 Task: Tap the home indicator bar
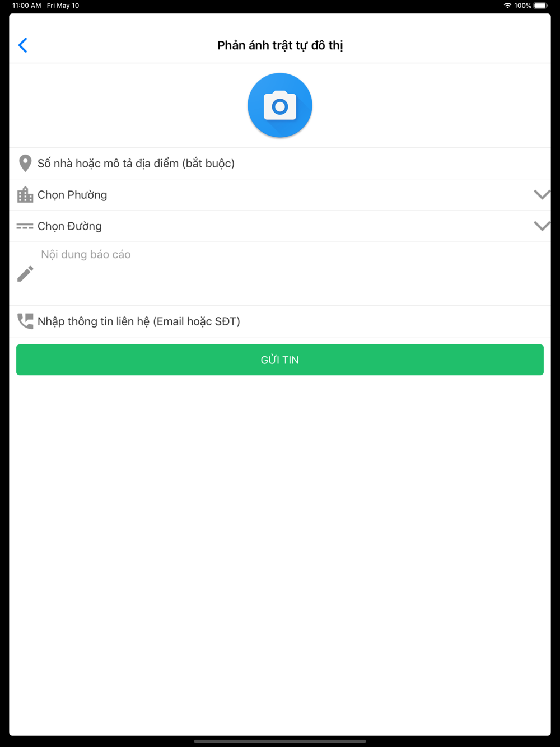280,741
